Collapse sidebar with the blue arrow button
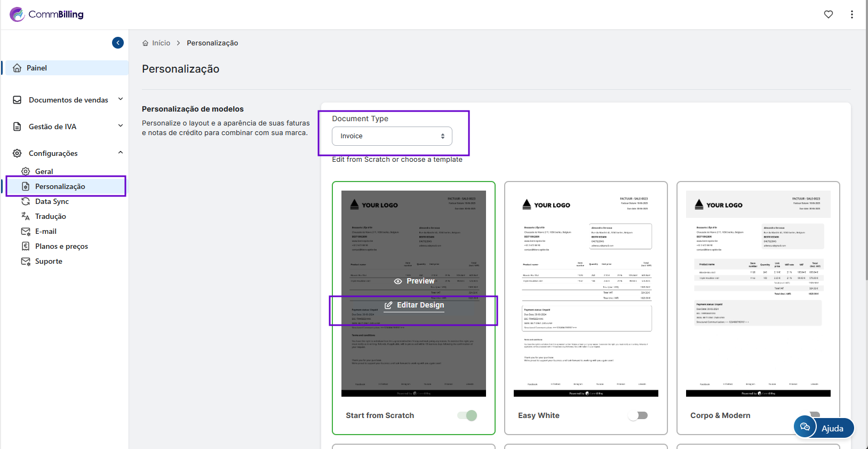The height and width of the screenshot is (449, 868). coord(118,43)
